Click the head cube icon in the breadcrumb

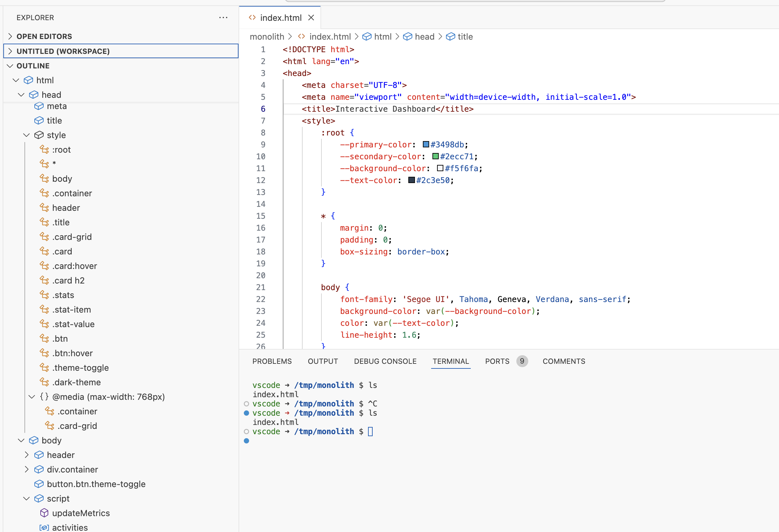[x=407, y=37]
